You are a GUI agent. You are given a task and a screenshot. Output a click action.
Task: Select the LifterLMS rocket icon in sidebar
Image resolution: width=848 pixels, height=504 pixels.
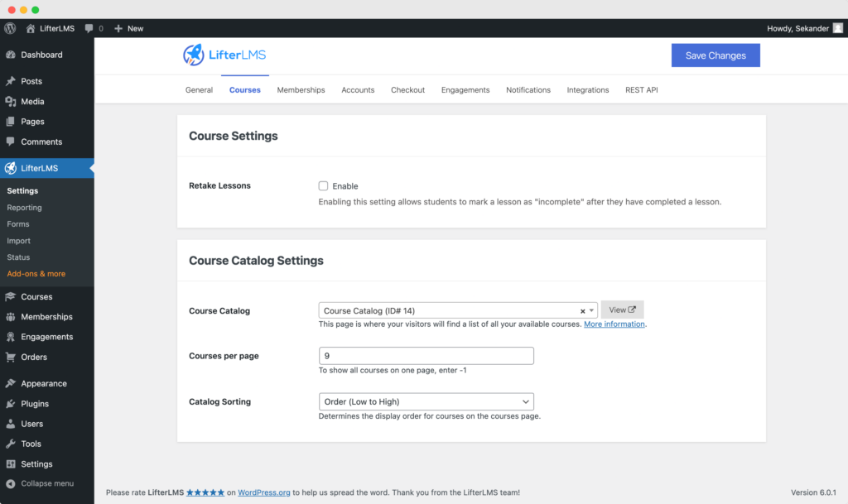click(x=9, y=167)
